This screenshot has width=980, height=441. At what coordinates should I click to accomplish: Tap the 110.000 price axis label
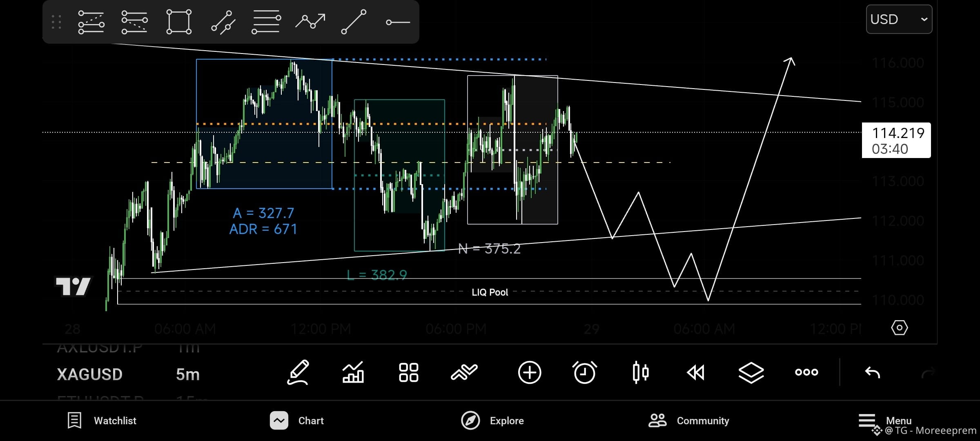898,300
